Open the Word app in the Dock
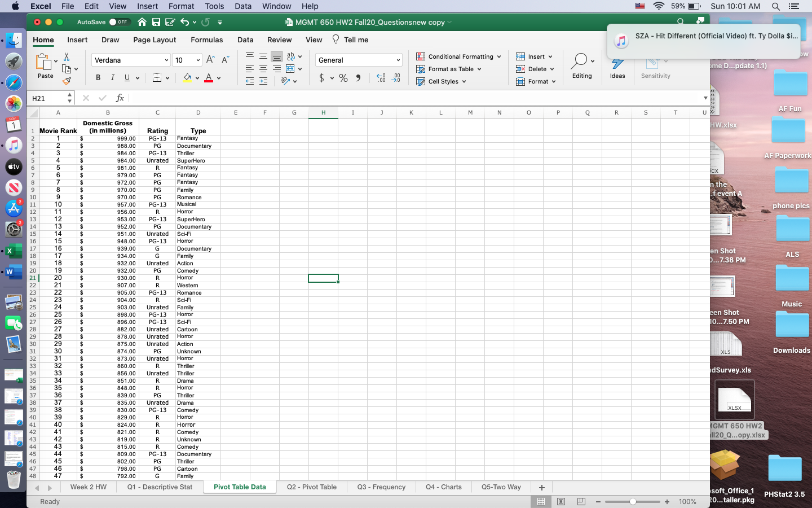Screen dimensions: 812x508 point(14,272)
